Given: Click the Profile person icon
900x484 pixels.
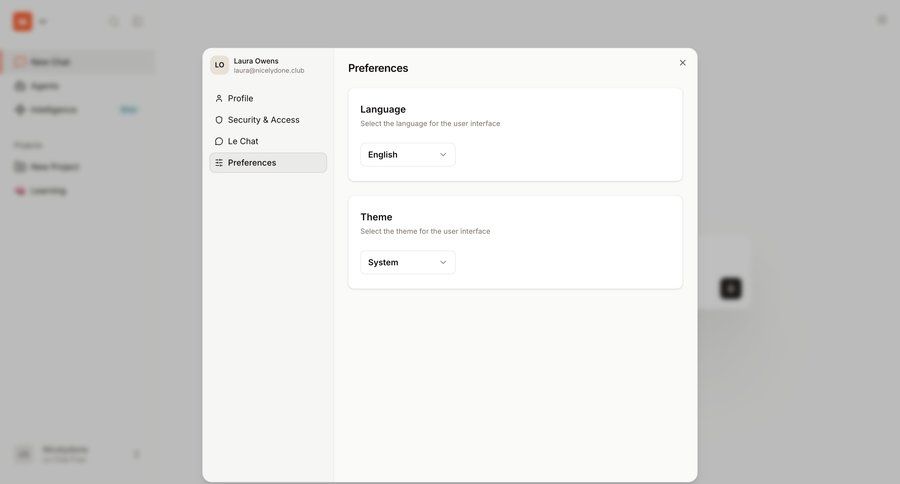Looking at the screenshot, I should coord(219,99).
